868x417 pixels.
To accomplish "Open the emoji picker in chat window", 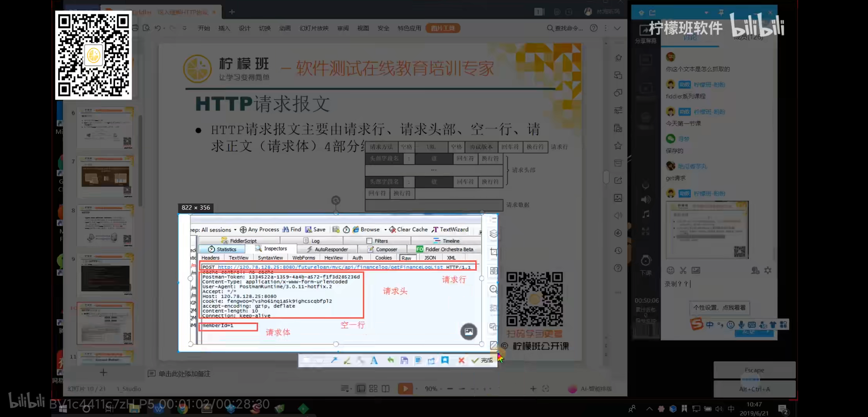I will (671, 270).
